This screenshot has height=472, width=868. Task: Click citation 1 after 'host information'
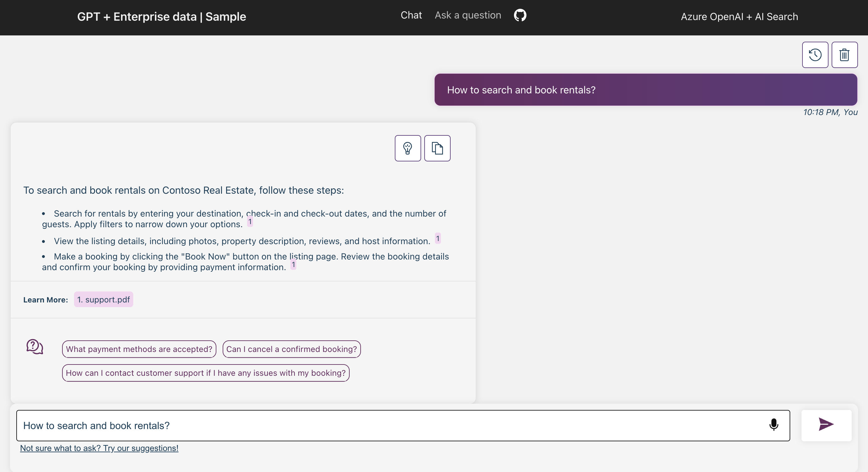(438, 239)
